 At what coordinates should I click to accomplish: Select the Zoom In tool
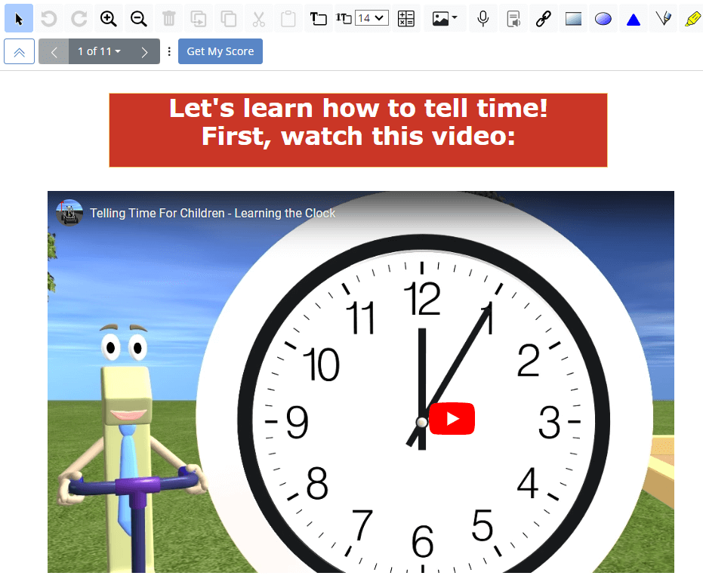coord(108,18)
